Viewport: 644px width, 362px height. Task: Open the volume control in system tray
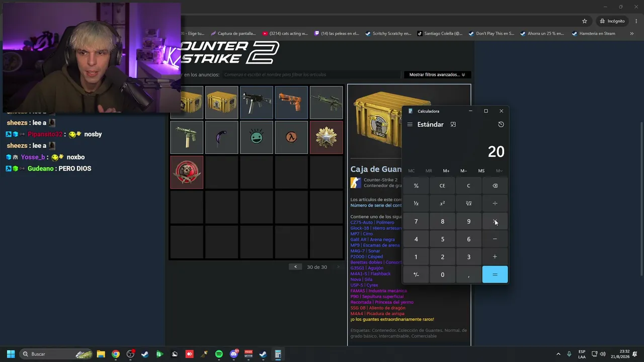(603, 354)
